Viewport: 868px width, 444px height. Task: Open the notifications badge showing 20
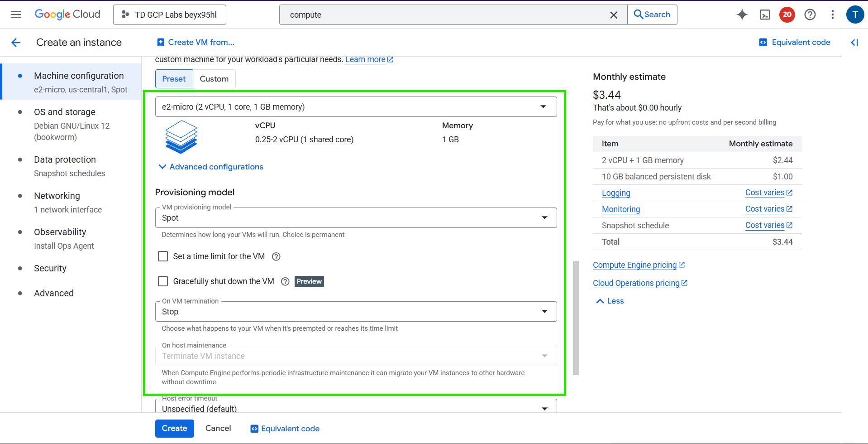787,14
